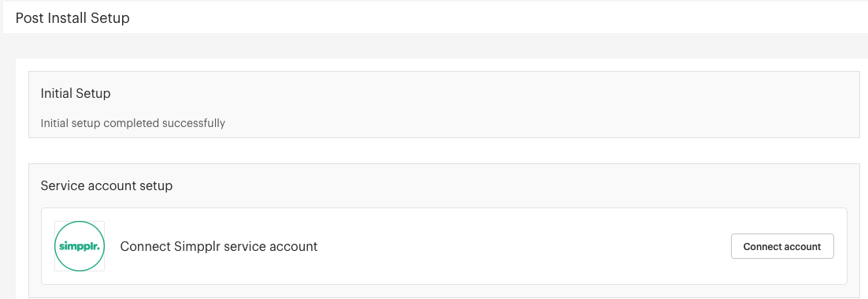Click the word 'completed' in the setup status text
Viewport: 868px width, 299px height.
(x=132, y=123)
